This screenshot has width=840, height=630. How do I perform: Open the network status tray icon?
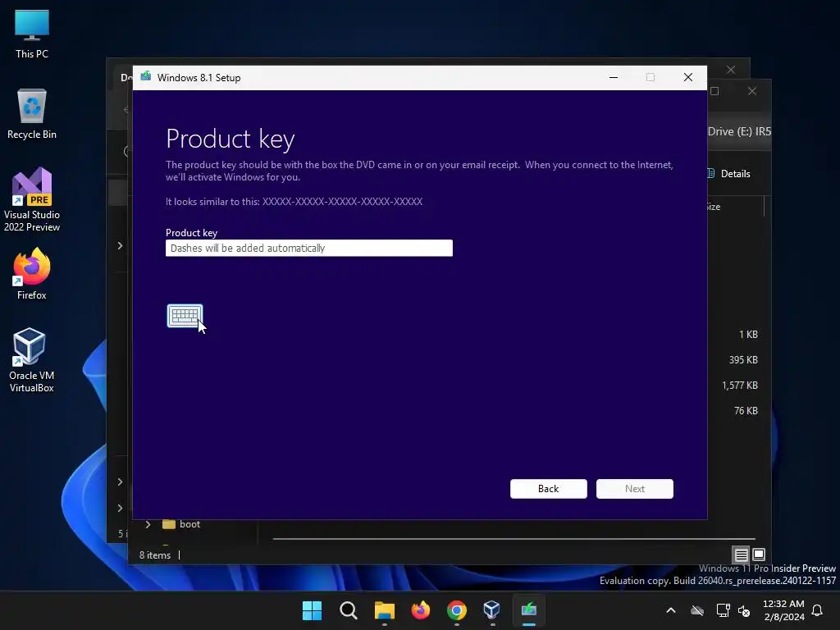(x=723, y=610)
